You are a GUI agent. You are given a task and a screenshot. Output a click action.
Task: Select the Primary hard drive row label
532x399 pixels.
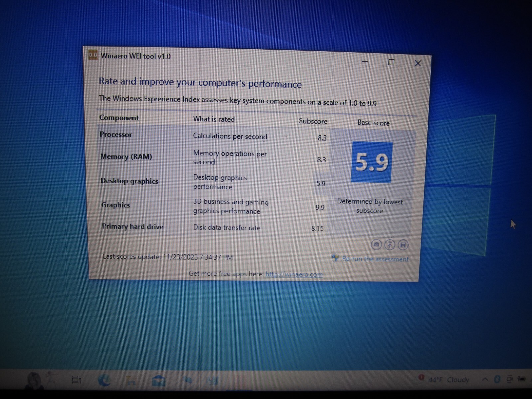click(x=132, y=227)
